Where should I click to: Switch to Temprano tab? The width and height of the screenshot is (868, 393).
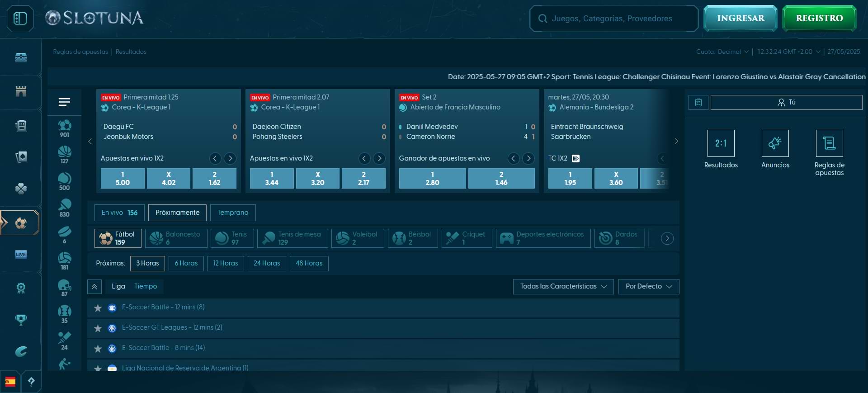233,213
